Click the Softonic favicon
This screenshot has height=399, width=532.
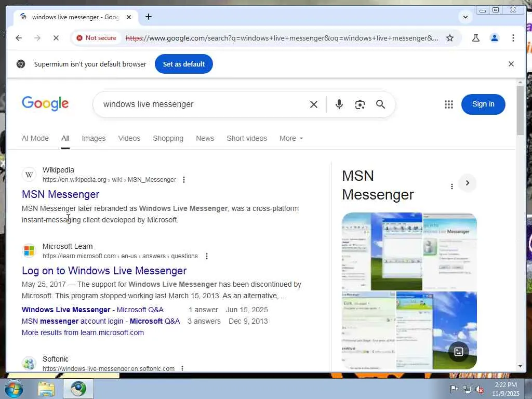coord(29,363)
